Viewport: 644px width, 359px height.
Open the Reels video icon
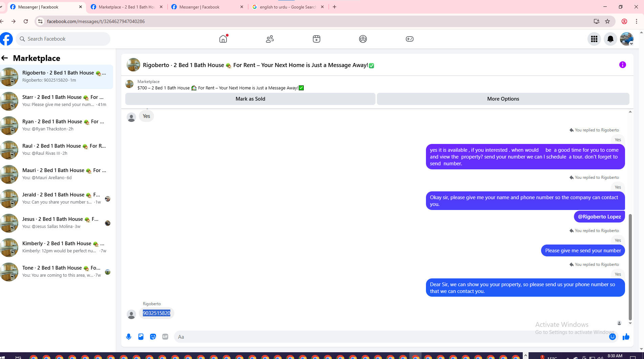(x=317, y=39)
